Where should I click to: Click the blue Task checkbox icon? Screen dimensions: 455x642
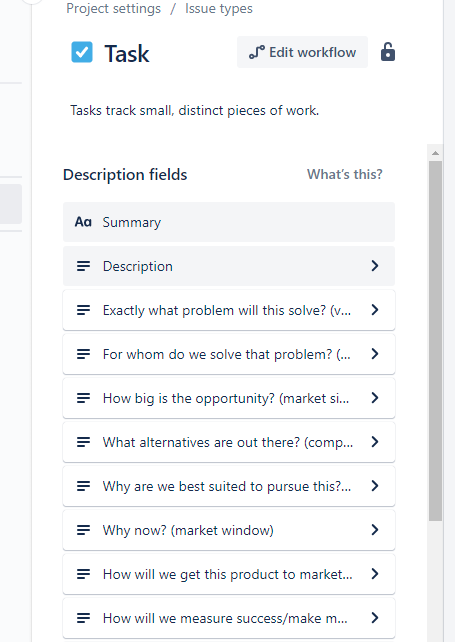(82, 52)
